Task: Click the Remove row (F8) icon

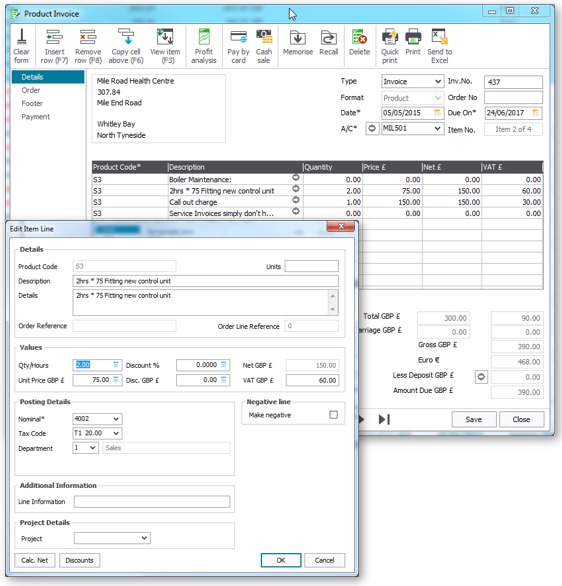Action: point(88,46)
